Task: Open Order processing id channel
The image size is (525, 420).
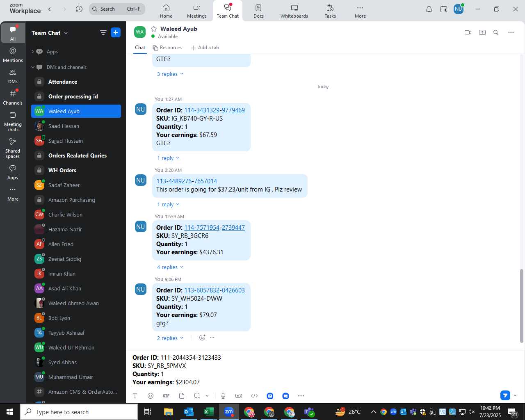Action: 76,97
